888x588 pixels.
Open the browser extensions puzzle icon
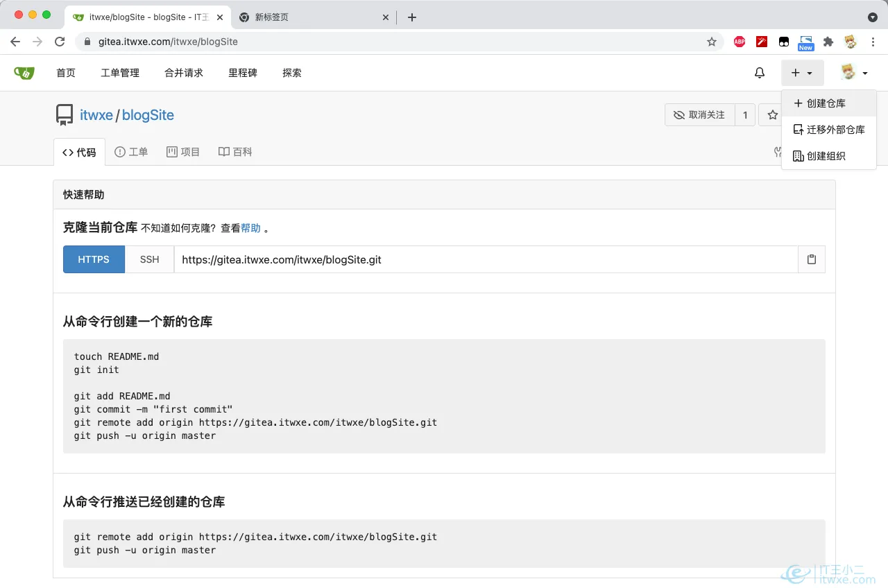click(828, 42)
